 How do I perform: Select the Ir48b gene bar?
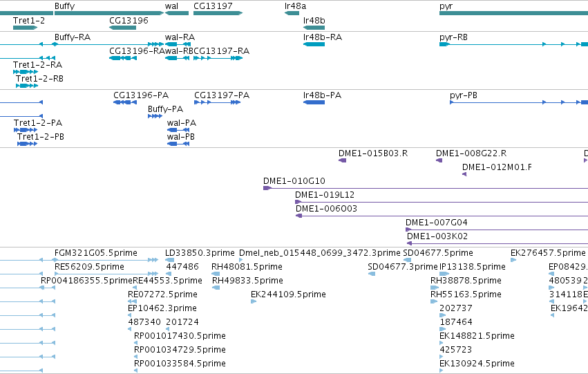point(314,28)
